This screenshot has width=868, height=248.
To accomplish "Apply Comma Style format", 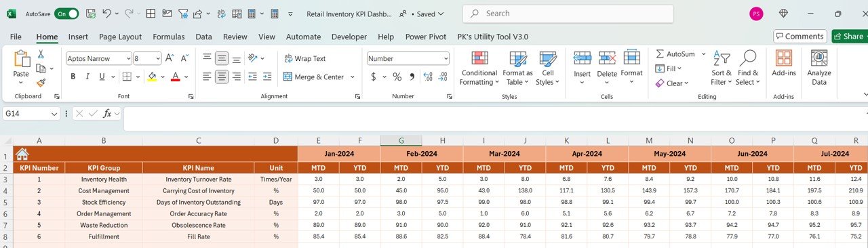I will point(412,77).
